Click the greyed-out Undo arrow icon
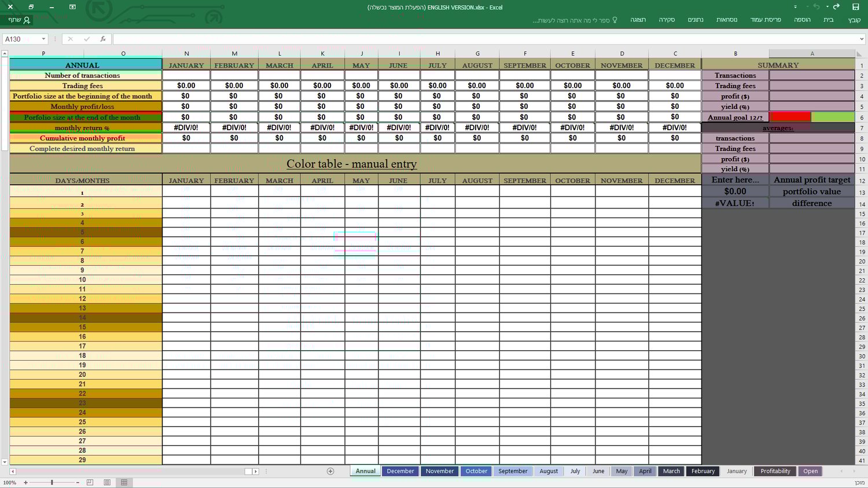868x488 pixels. click(816, 7)
